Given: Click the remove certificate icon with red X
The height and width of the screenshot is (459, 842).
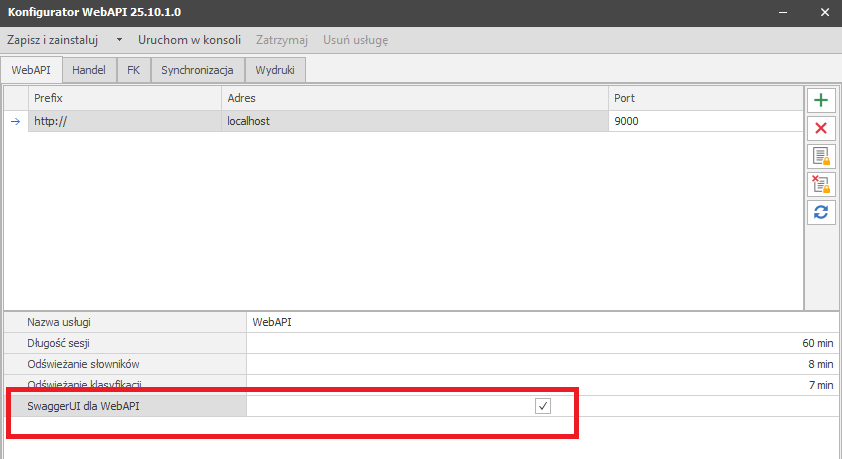Looking at the screenshot, I should pyautogui.click(x=821, y=184).
